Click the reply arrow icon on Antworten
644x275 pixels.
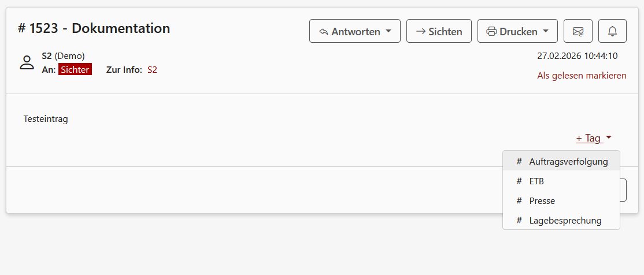click(x=323, y=32)
